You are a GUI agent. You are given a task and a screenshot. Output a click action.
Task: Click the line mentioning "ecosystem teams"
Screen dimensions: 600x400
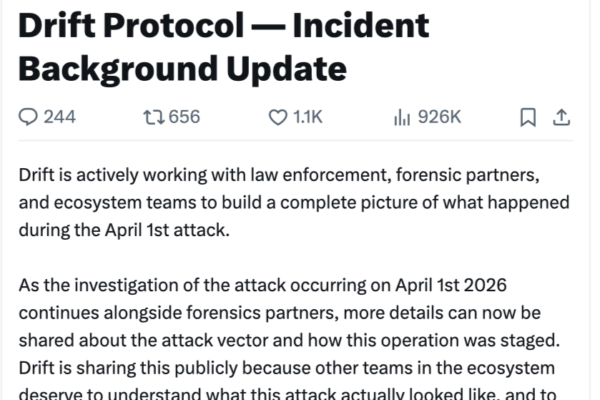click(294, 202)
